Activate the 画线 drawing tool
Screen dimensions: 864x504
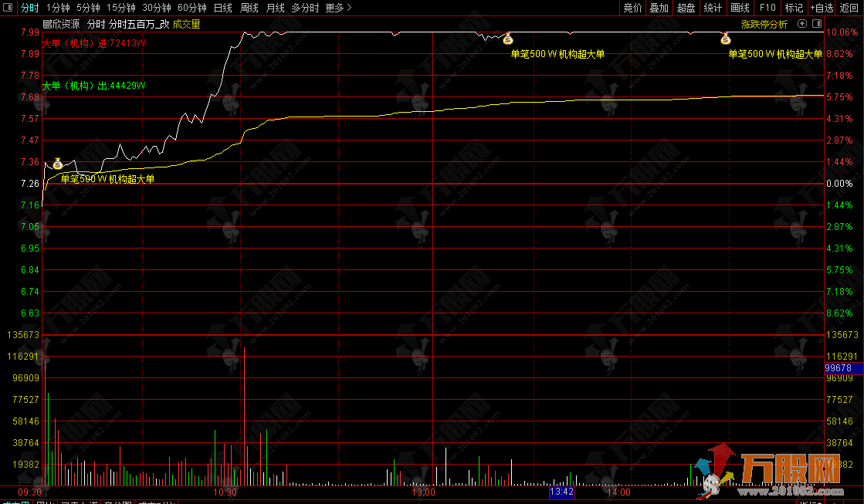point(740,8)
